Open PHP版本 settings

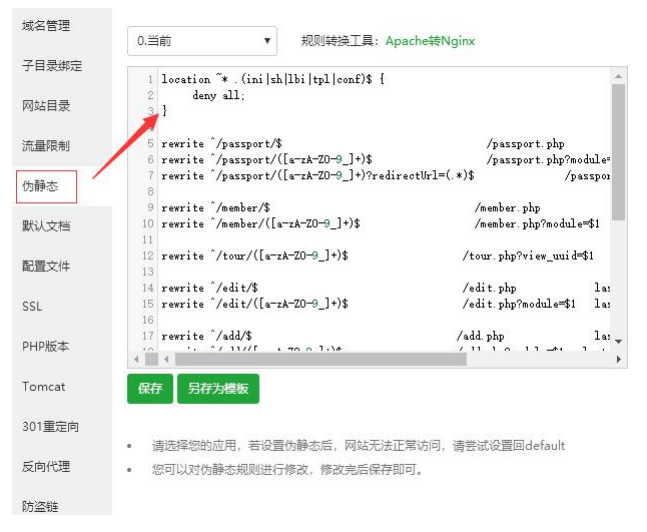(45, 346)
